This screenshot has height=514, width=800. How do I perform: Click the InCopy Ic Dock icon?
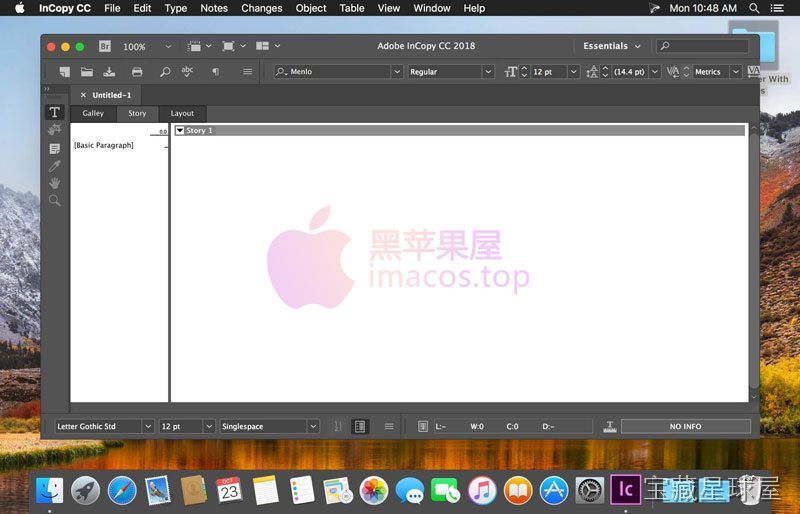626,489
